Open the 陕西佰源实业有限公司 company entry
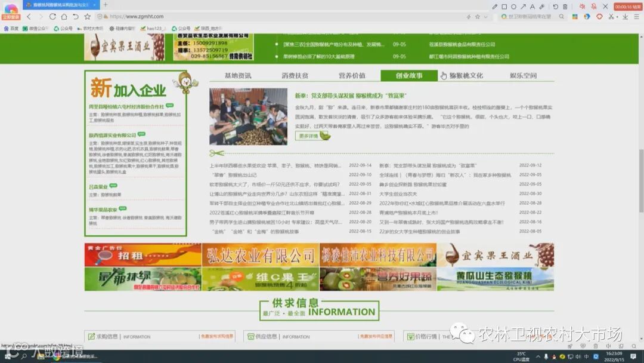 tap(113, 136)
